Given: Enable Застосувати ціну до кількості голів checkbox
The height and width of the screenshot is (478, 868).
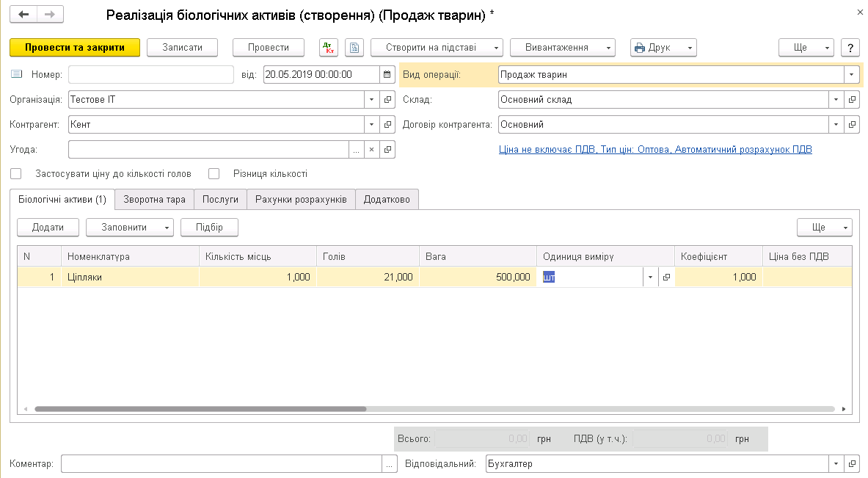Looking at the screenshot, I should pyautogui.click(x=16, y=174).
